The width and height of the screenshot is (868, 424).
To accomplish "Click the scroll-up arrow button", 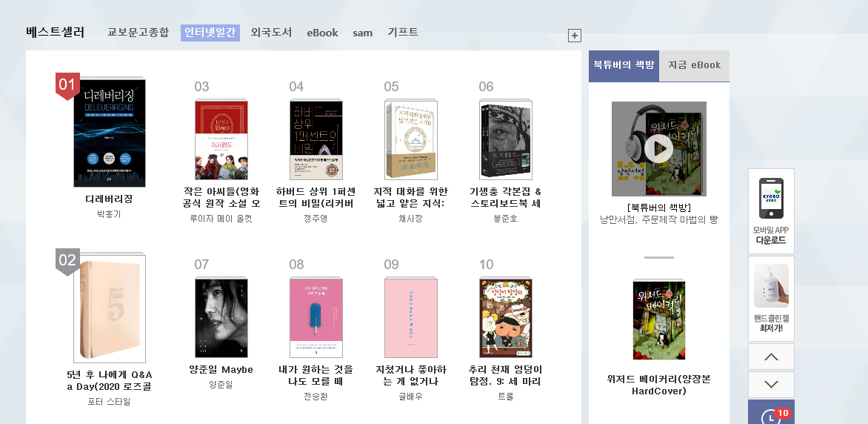I will [x=771, y=357].
